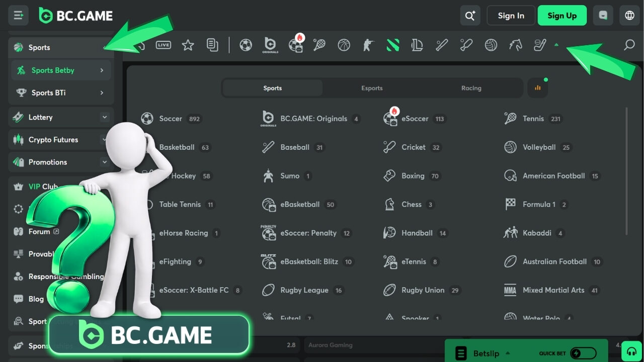Click the Sign In button
Viewport: 644px width, 362px height.
pos(511,16)
